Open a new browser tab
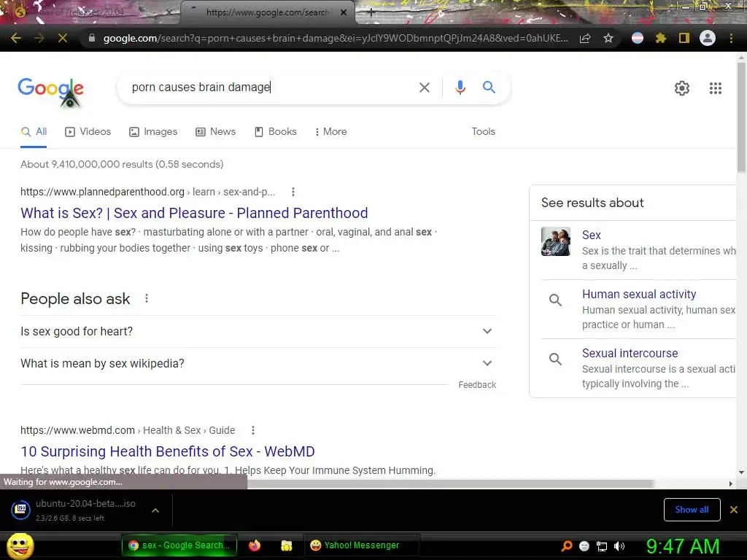The height and width of the screenshot is (560, 747). coord(371,13)
